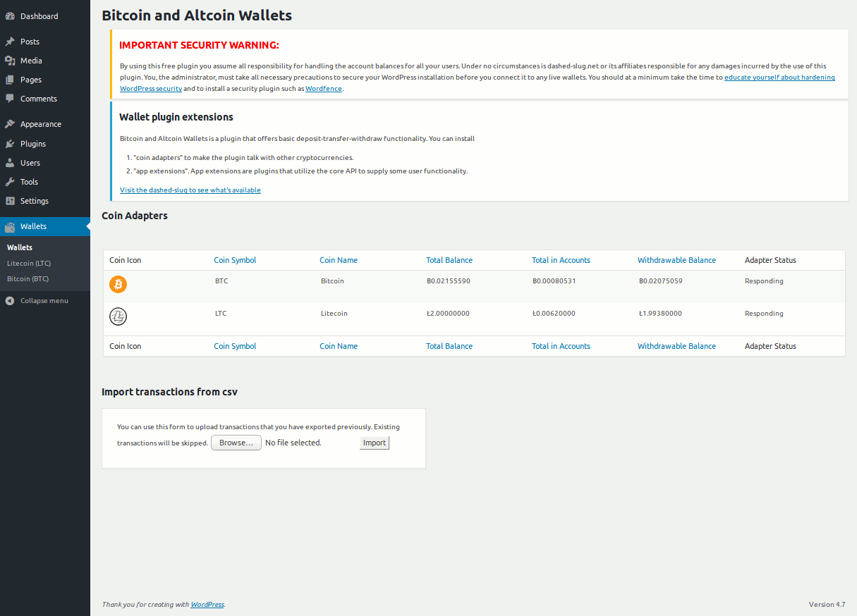Click the orange Bitcoin coin icon
This screenshot has width=857, height=616.
[118, 284]
